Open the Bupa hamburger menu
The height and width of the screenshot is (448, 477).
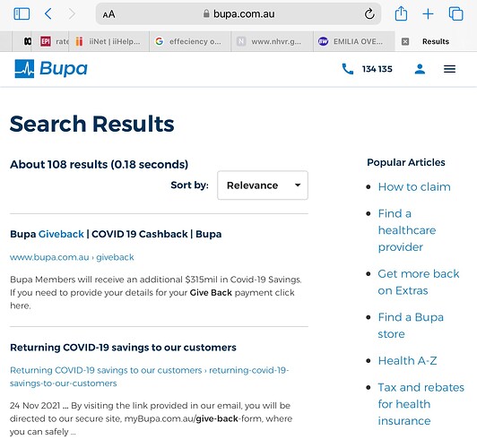click(449, 69)
